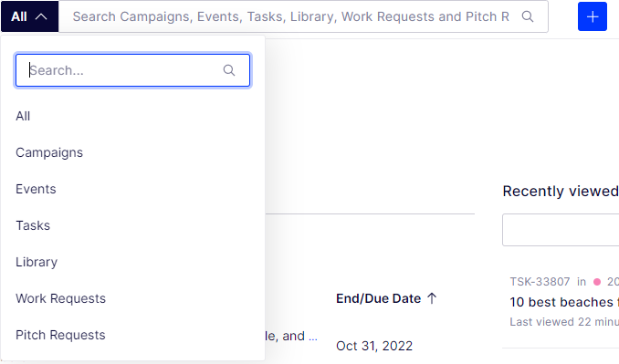
Task: Select Events in the dropdown list
Action: pyautogui.click(x=36, y=189)
